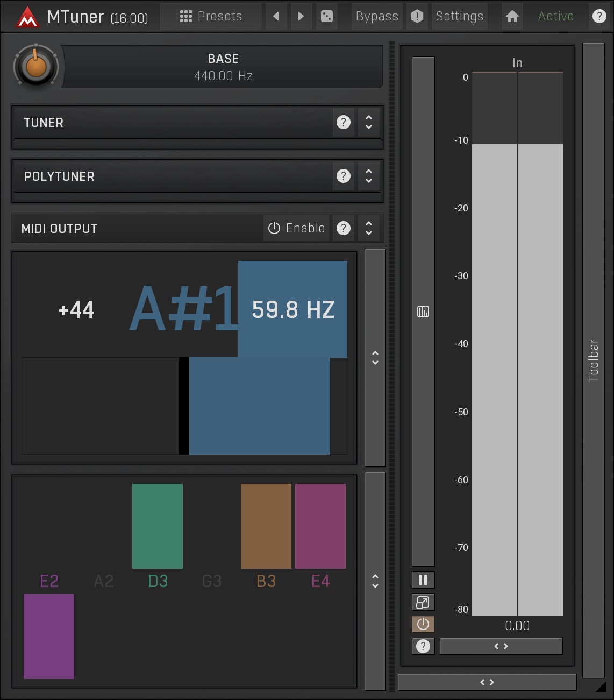Open help for the TUNER section
This screenshot has height=700, width=614.
click(344, 122)
